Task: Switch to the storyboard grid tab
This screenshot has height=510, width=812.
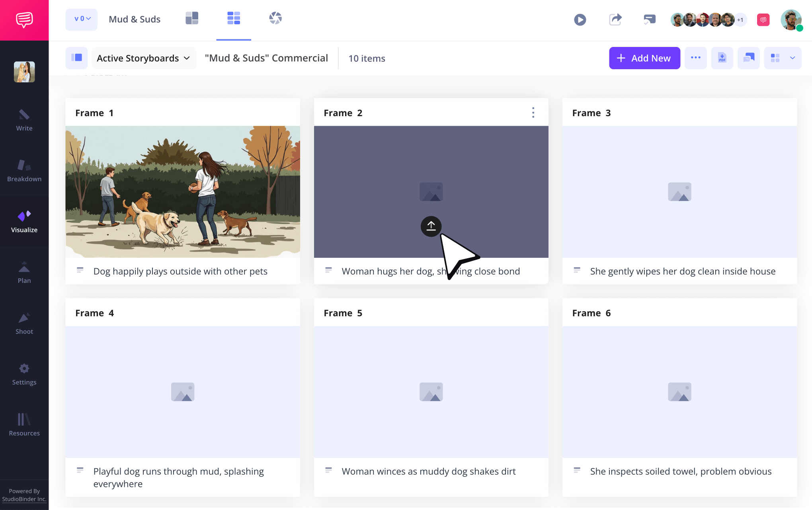Action: click(x=234, y=18)
